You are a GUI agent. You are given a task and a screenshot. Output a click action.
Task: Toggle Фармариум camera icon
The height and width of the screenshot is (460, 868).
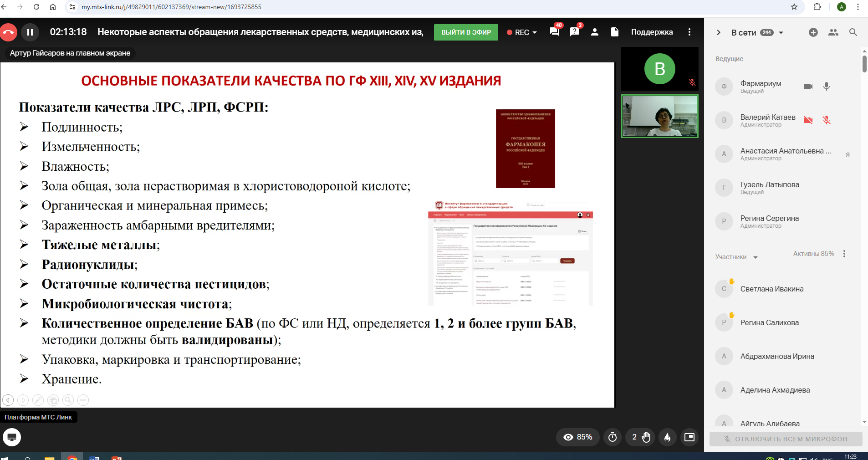808,87
